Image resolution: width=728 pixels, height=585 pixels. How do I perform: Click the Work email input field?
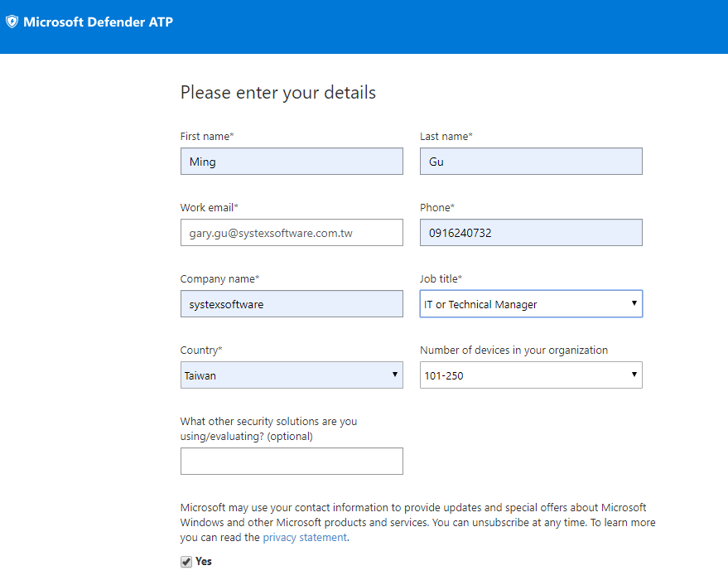pyautogui.click(x=292, y=233)
